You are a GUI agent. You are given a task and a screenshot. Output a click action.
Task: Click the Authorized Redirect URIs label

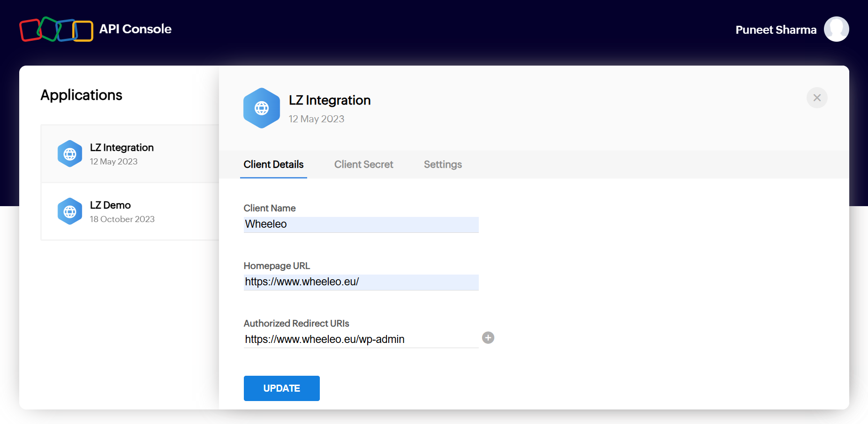(x=296, y=323)
